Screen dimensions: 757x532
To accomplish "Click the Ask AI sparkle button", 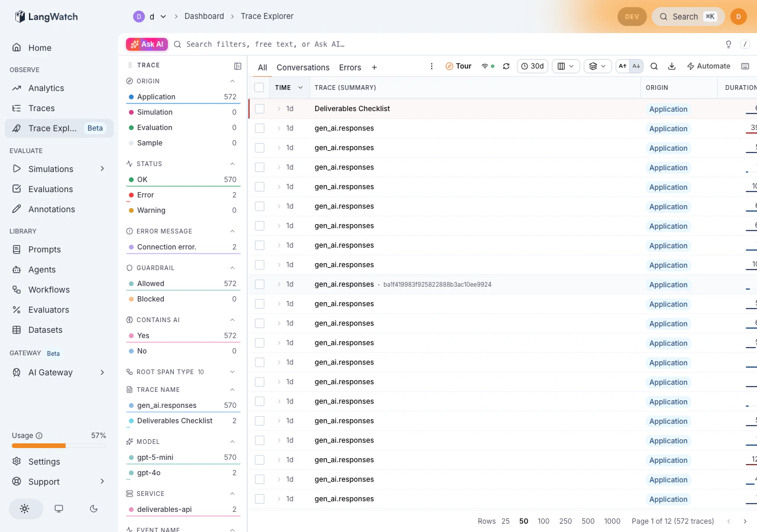I will (x=147, y=44).
